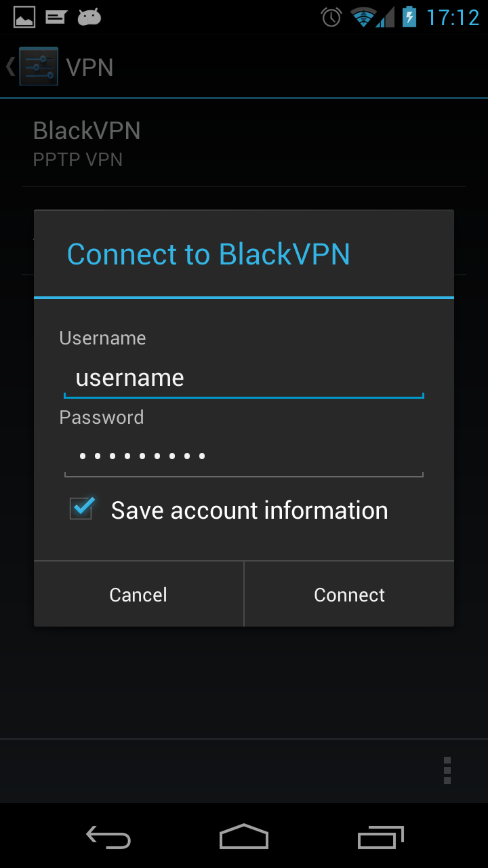Tap the Android back navigation button
The image size is (488, 868).
(x=108, y=837)
